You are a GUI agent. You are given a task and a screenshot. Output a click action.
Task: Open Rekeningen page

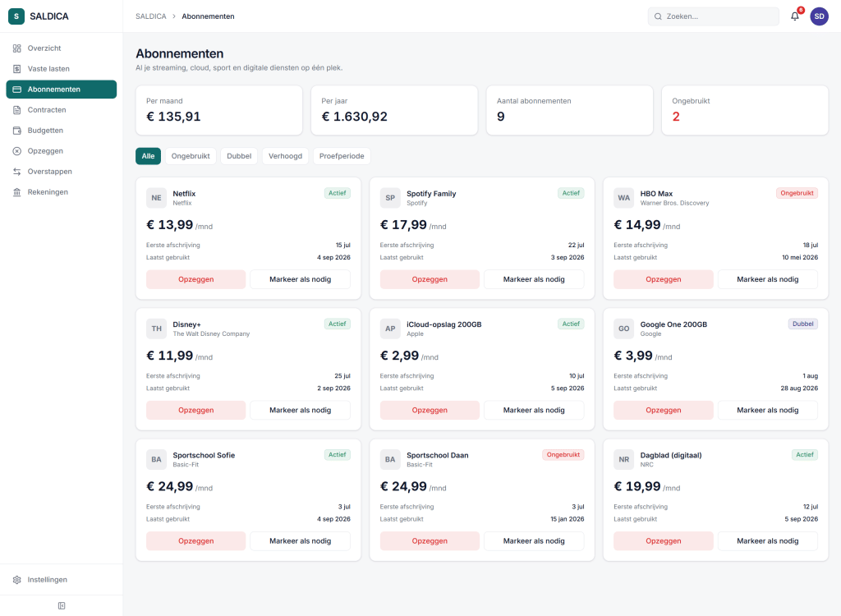point(61,192)
